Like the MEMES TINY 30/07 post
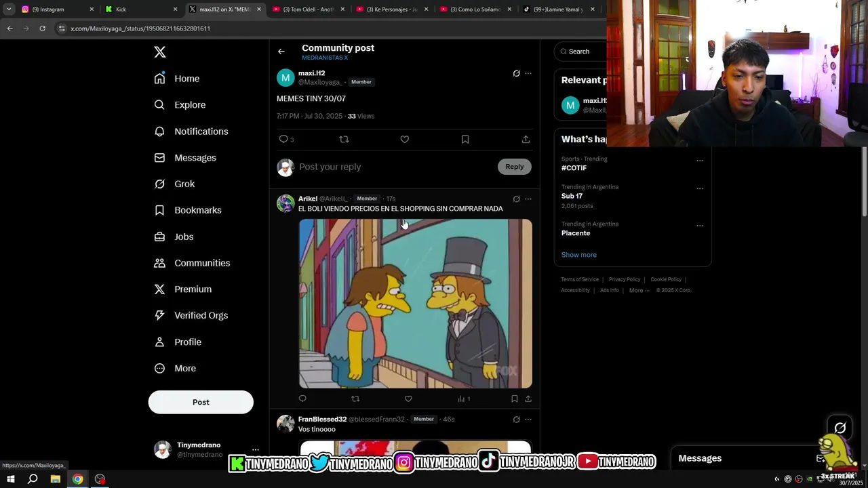This screenshot has height=488, width=868. point(405,139)
